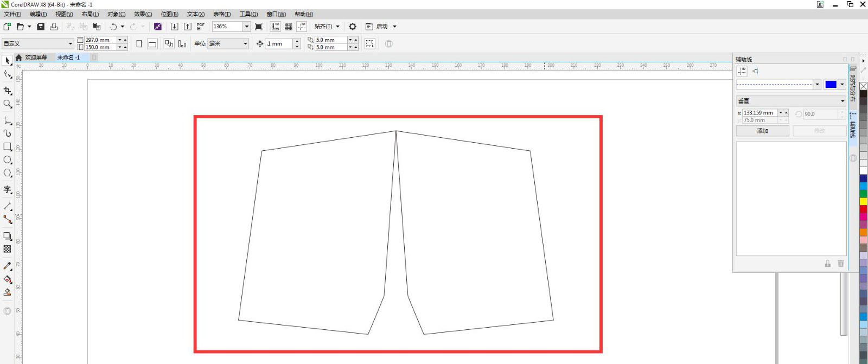Switch to the 欢迎屏幕 tab
868x364 pixels.
click(36, 58)
